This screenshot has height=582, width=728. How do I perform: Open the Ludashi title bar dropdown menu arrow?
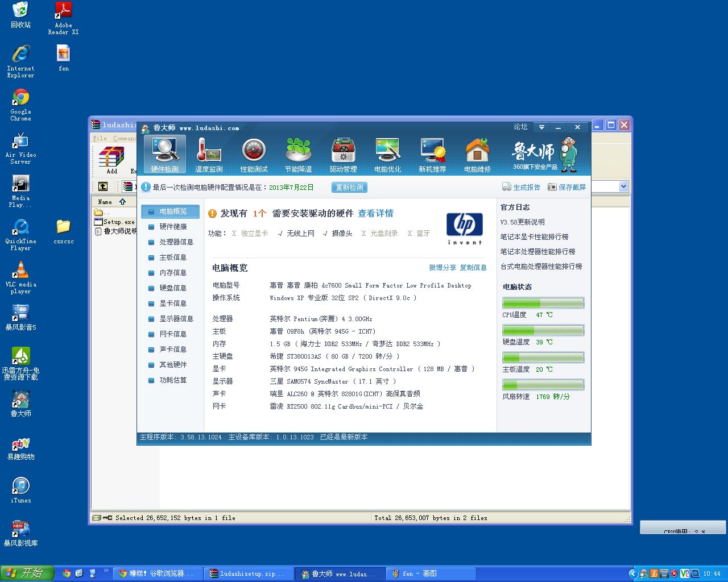click(541, 127)
